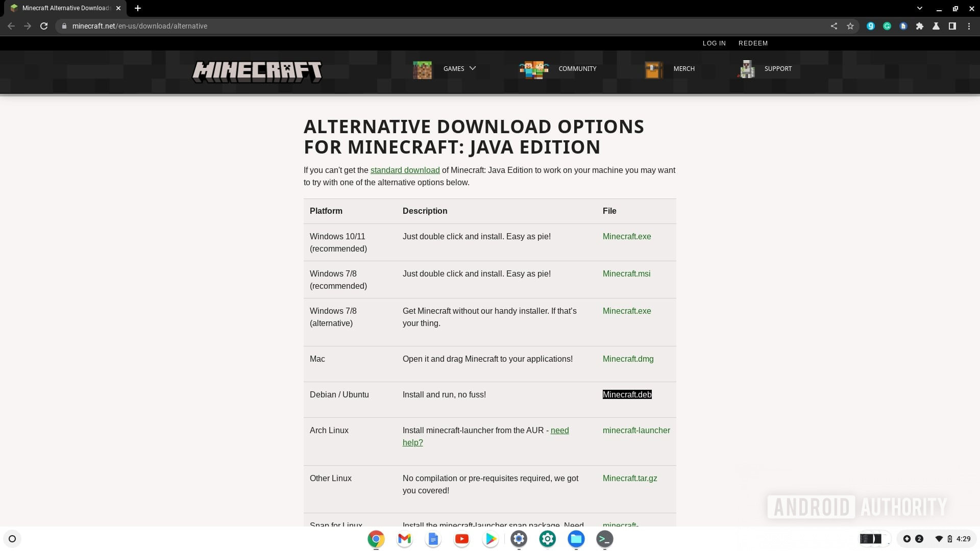This screenshot has width=980, height=551.
Task: Click the Google Play icon in taskbar
Action: (x=490, y=538)
